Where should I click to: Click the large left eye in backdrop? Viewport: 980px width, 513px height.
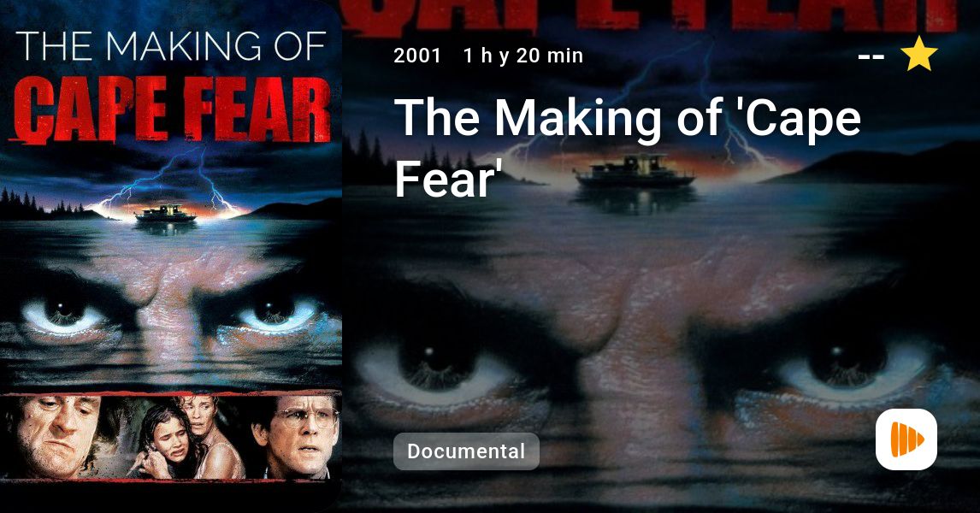[438, 369]
